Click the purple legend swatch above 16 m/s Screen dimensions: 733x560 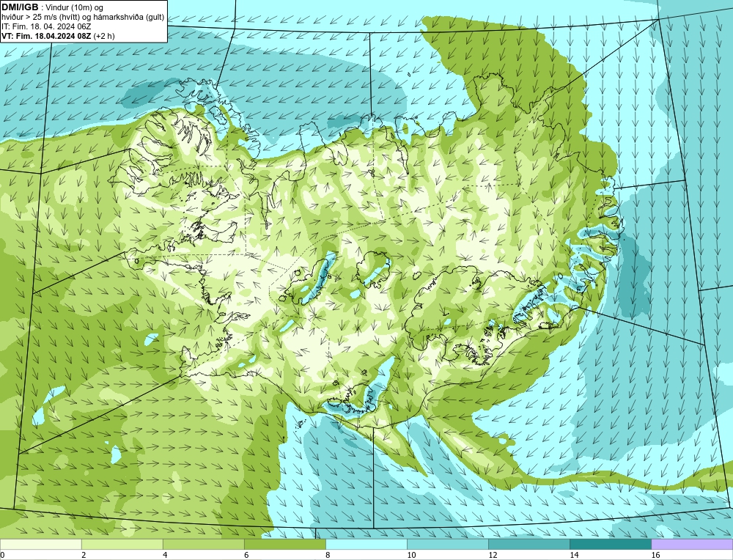692,544
